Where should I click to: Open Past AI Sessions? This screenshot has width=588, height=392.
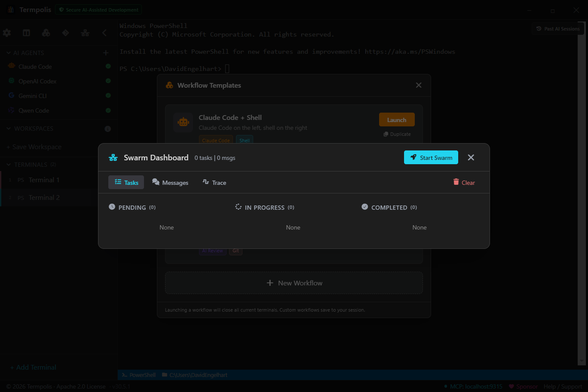pos(558,29)
